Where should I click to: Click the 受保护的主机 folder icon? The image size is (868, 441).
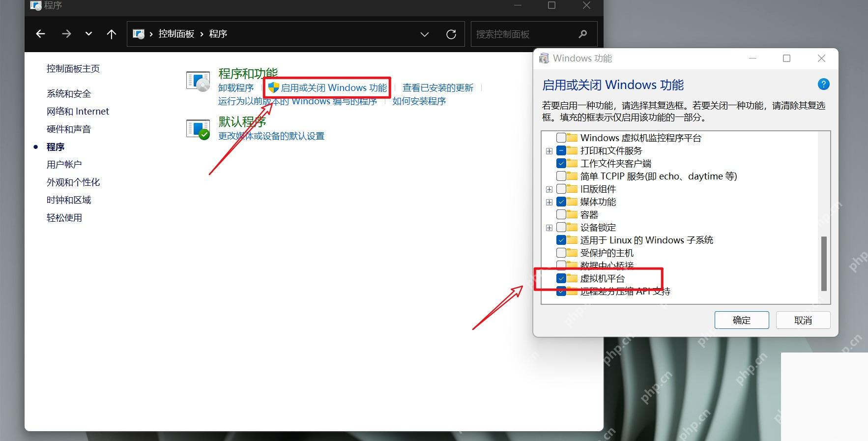[572, 253]
